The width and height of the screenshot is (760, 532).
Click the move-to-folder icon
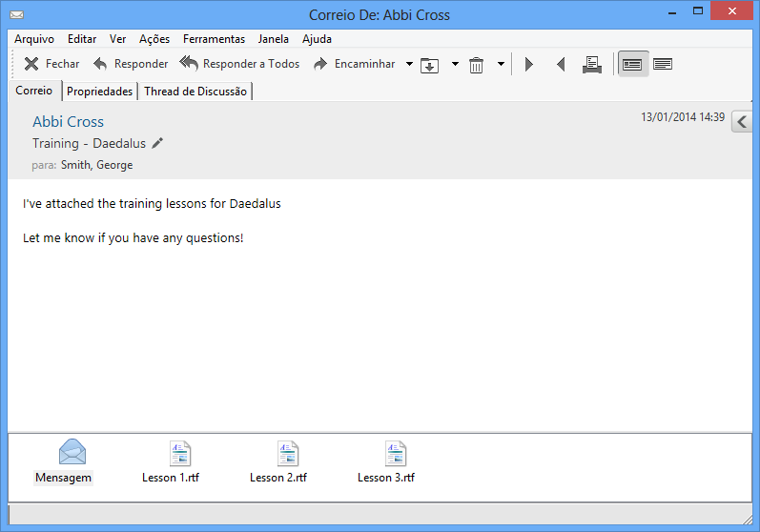429,65
